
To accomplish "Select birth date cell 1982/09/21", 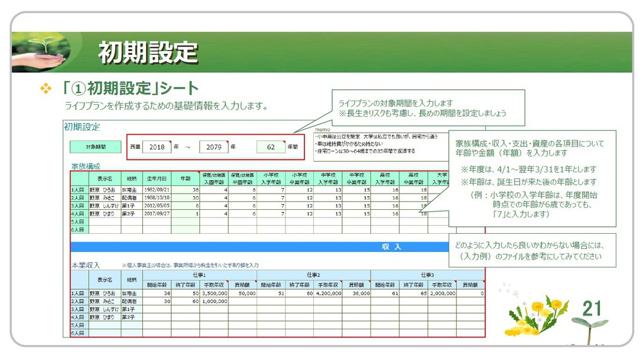I will pos(157,190).
